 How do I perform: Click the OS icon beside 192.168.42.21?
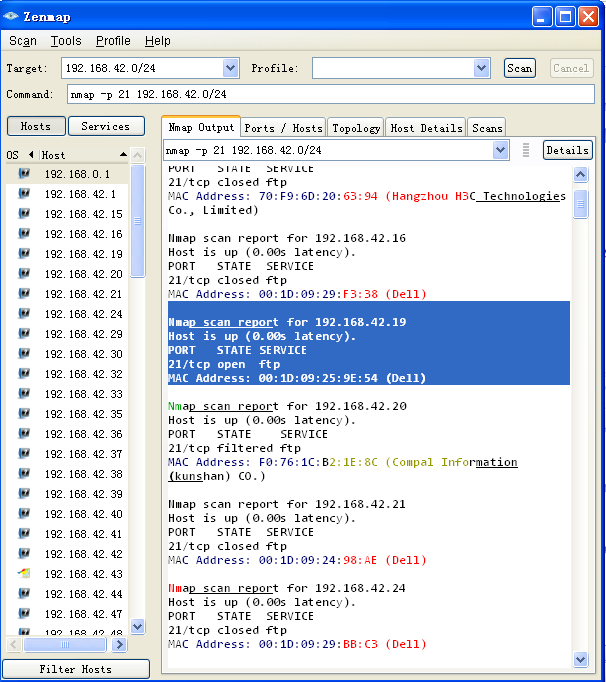pos(24,294)
